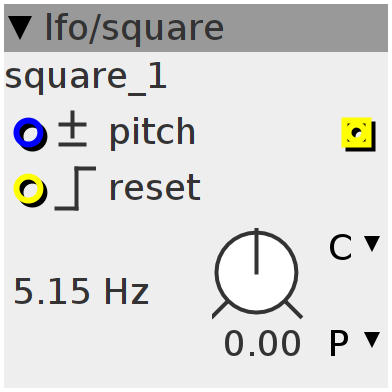Click the plus-minus bipolar symbol next to pitch
This screenshot has width=392, height=392.
tap(72, 130)
